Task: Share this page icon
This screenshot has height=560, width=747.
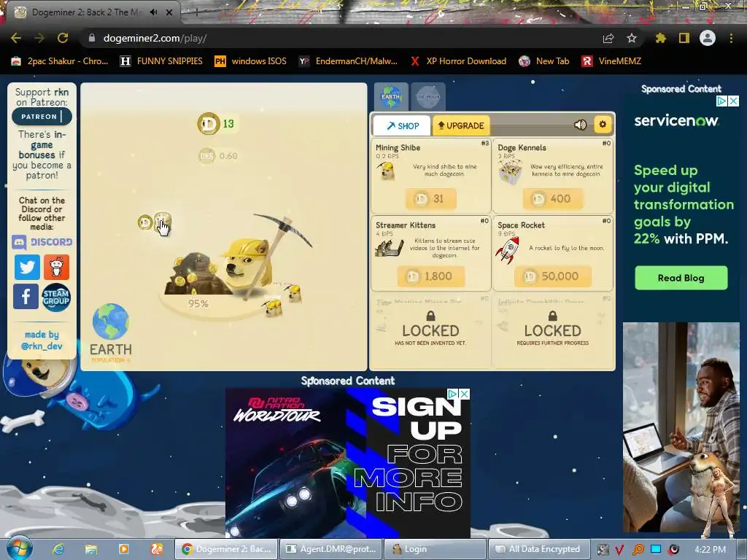Action: pos(608,38)
